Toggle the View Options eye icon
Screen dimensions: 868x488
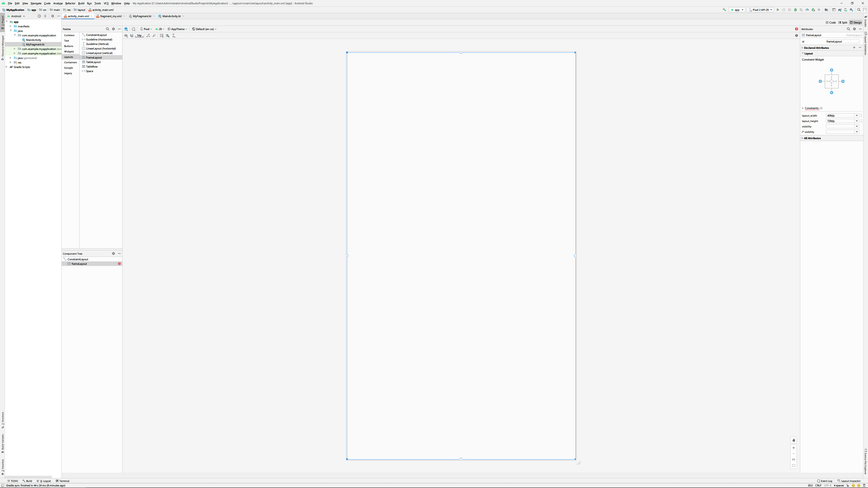(126, 35)
